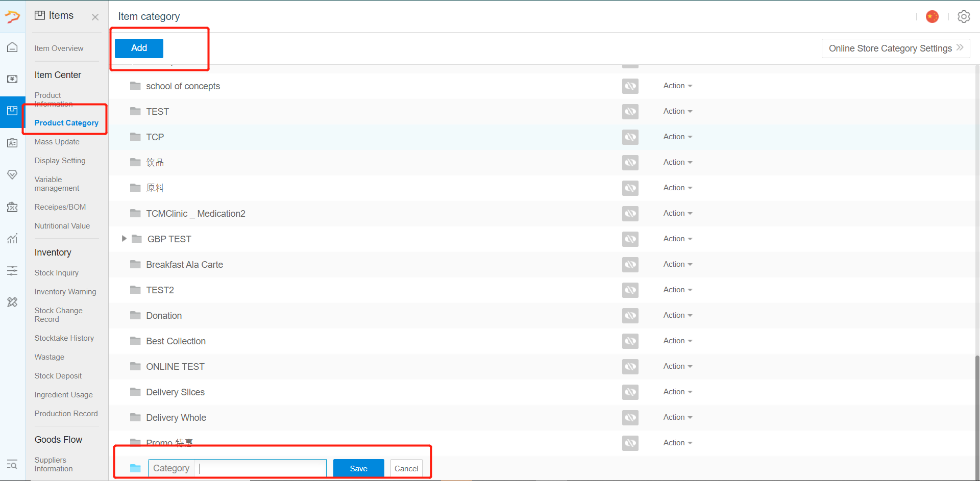This screenshot has height=481, width=980.
Task: Click the folder icon of TCP
Action: (x=135, y=137)
